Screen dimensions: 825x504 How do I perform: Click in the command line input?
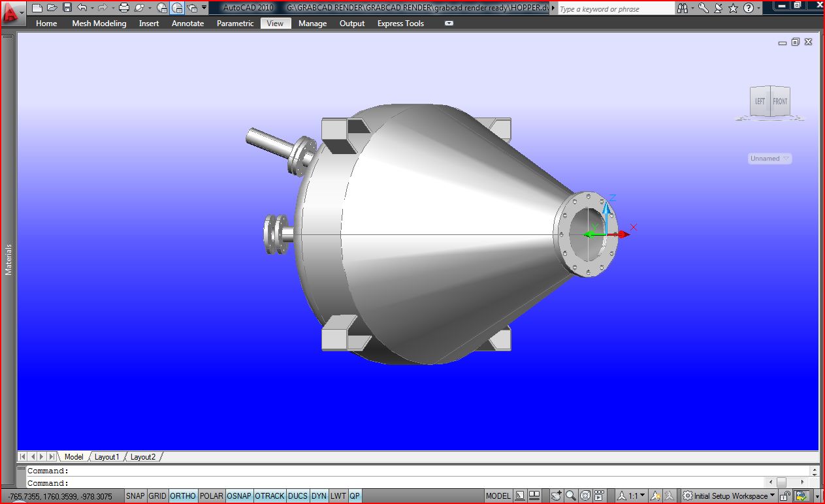418,483
